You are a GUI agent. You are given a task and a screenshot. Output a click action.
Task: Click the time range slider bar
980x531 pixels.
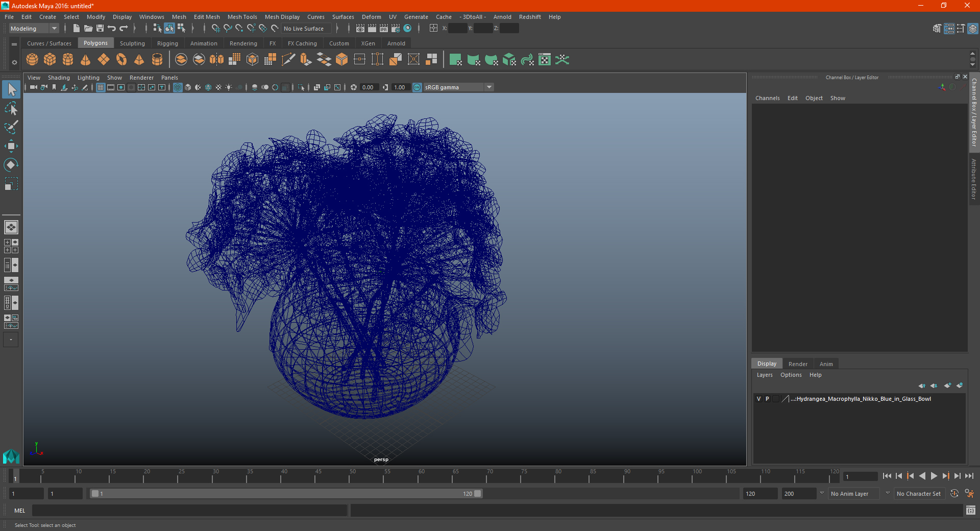[x=286, y=494]
